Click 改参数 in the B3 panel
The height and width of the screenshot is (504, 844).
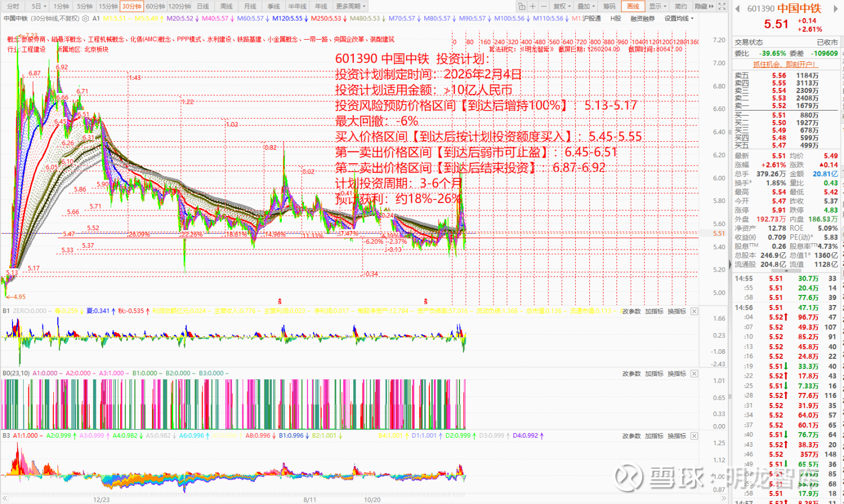point(631,436)
